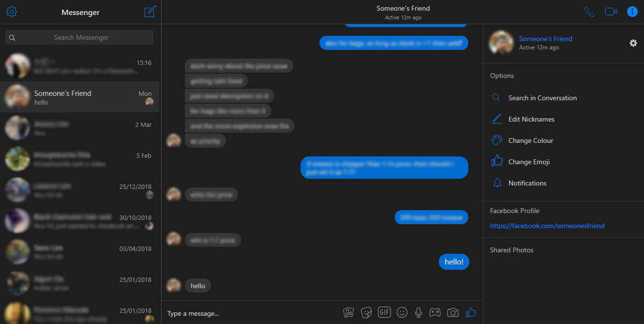Open the GIF picker

coord(384,312)
